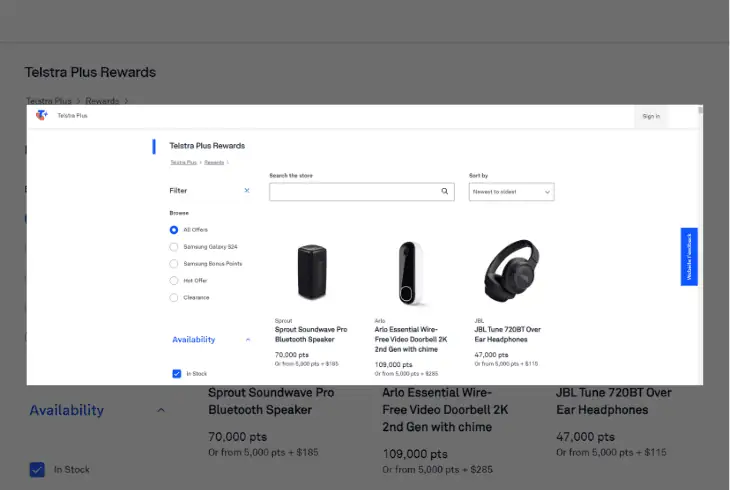The image size is (730, 490).
Task: Focus the Search the store field
Action: tap(362, 192)
